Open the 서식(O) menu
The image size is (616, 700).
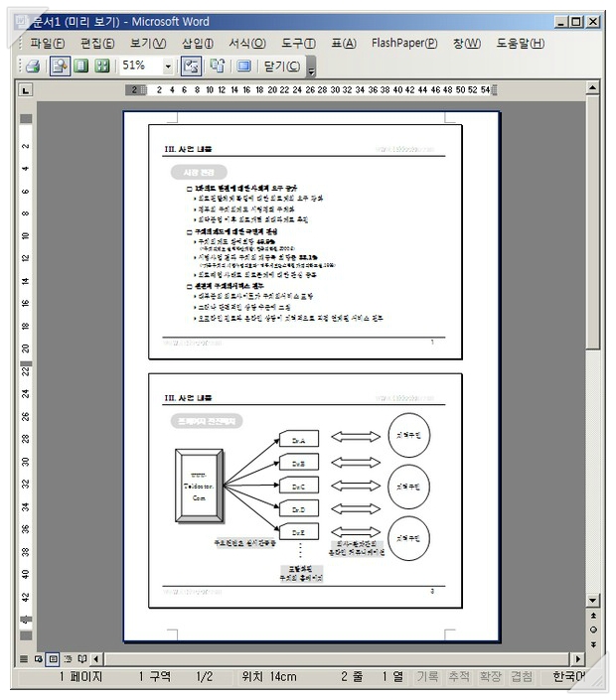247,43
